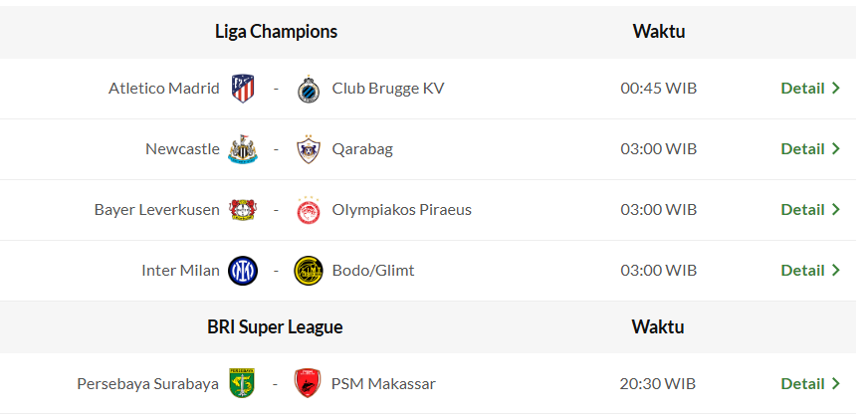Open Detail for Atletico Madrid match

[810, 88]
